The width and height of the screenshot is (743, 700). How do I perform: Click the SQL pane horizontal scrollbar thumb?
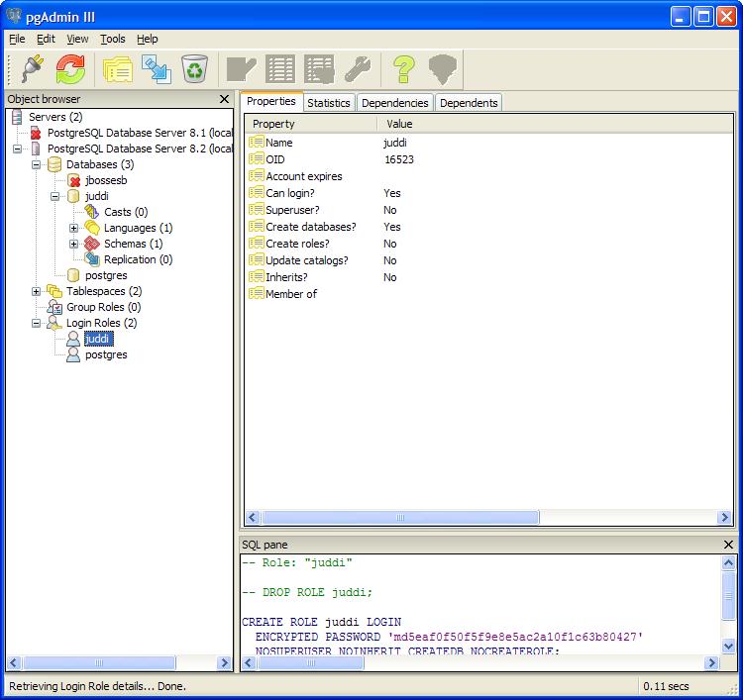[x=310, y=662]
